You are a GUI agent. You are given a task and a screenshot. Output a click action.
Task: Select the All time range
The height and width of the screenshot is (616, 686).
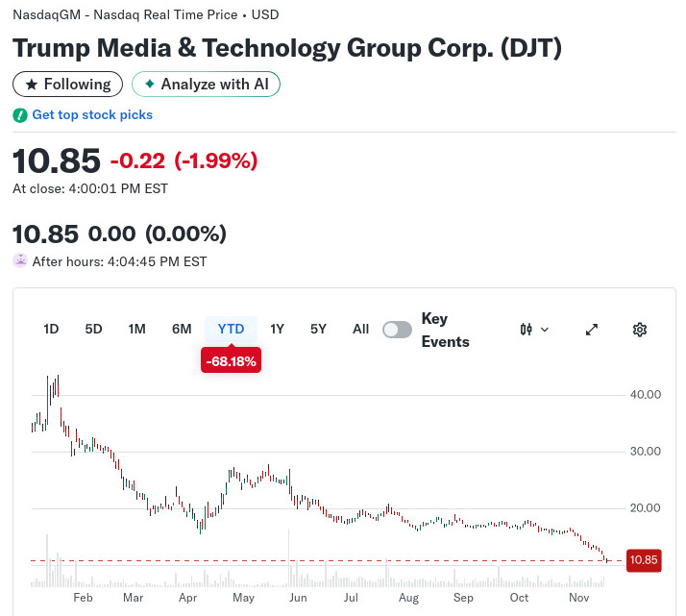click(360, 329)
